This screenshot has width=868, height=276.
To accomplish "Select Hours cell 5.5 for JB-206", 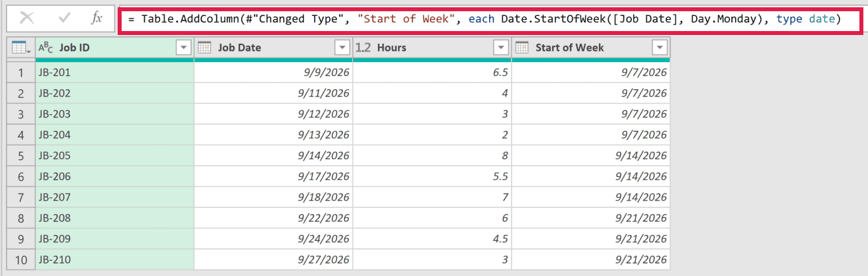I will [x=432, y=176].
